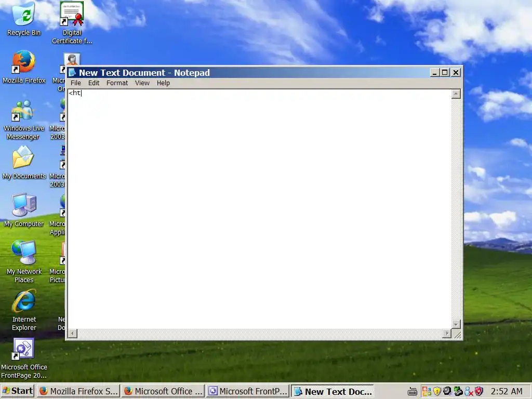Select the My Computer desktop icon
This screenshot has height=399, width=532.
(24, 210)
